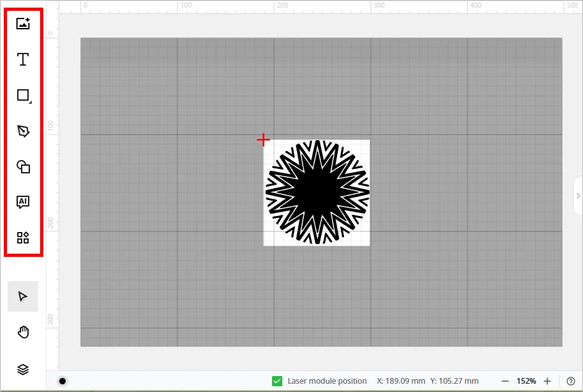Expand the collapsed right side panel
The height and width of the screenshot is (392, 583).
(578, 196)
